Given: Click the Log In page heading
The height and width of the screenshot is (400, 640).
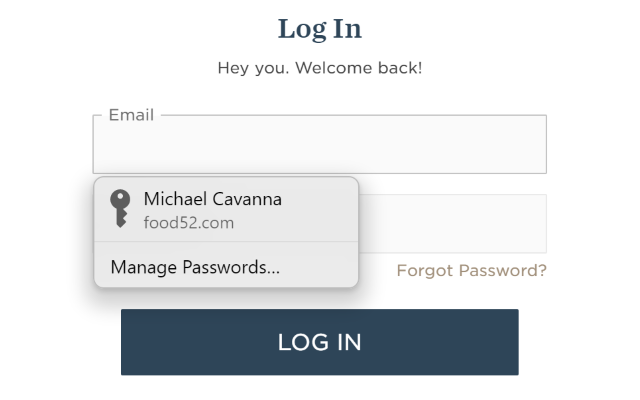Looking at the screenshot, I should pyautogui.click(x=320, y=29).
